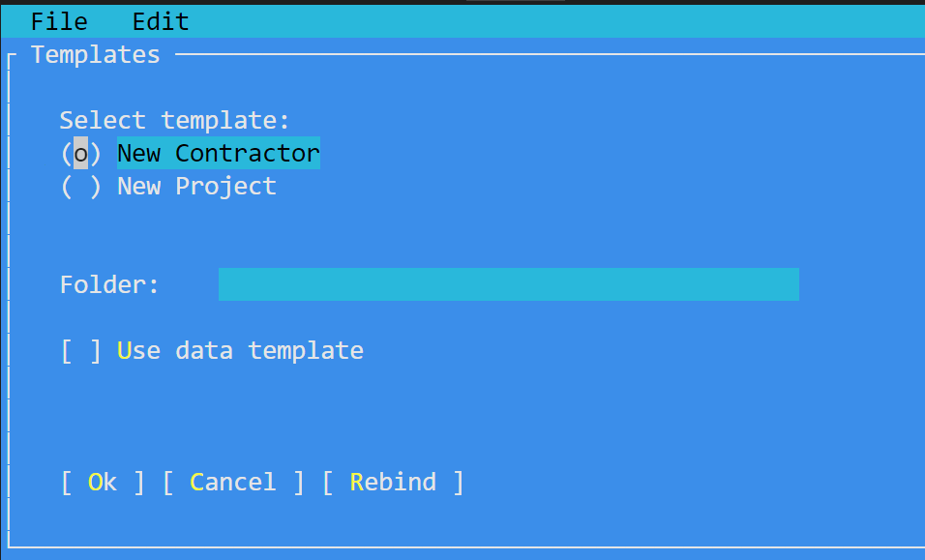
Task: Click the yellow C hotkey letter in Cancel
Action: (x=197, y=483)
